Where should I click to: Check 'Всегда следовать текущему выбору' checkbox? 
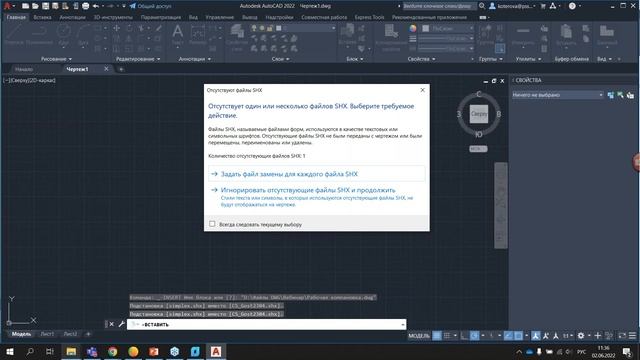click(212, 224)
